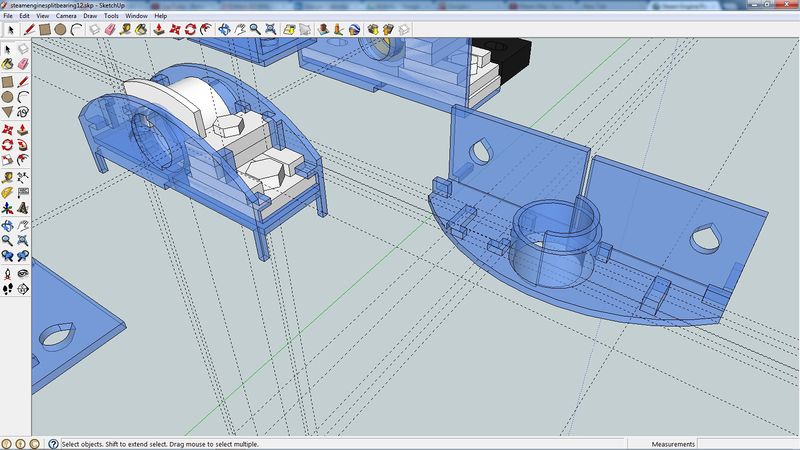Click the first circular icon in the status bar
The width and height of the screenshot is (800, 450).
coord(6,443)
